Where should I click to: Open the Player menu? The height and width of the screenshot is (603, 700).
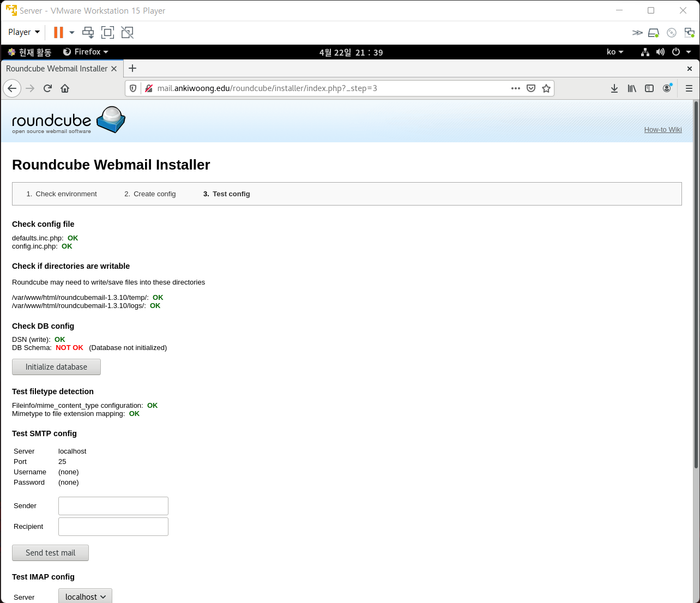coord(24,32)
